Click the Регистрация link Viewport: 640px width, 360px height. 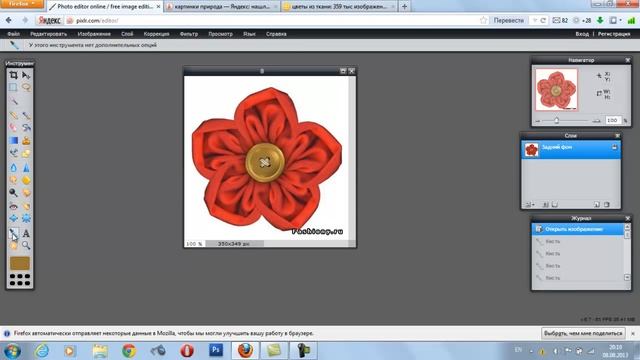(x=614, y=34)
